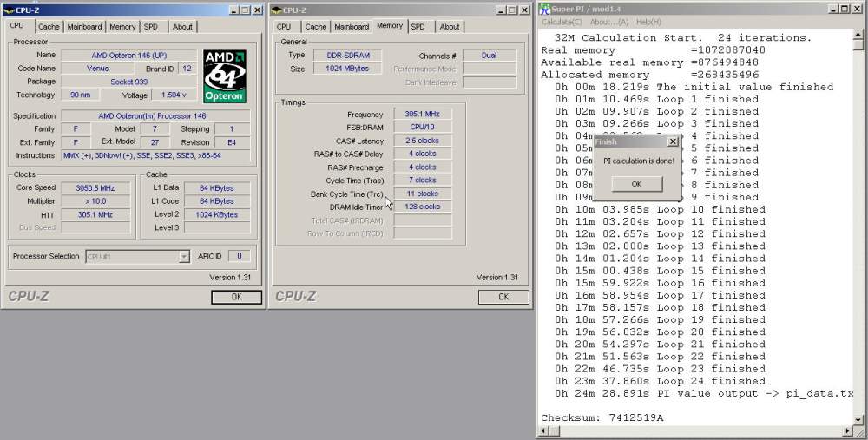Screen dimensions: 868x440
Task: Click the FSB:DRAM value 'CPU/10'
Action: coord(423,128)
